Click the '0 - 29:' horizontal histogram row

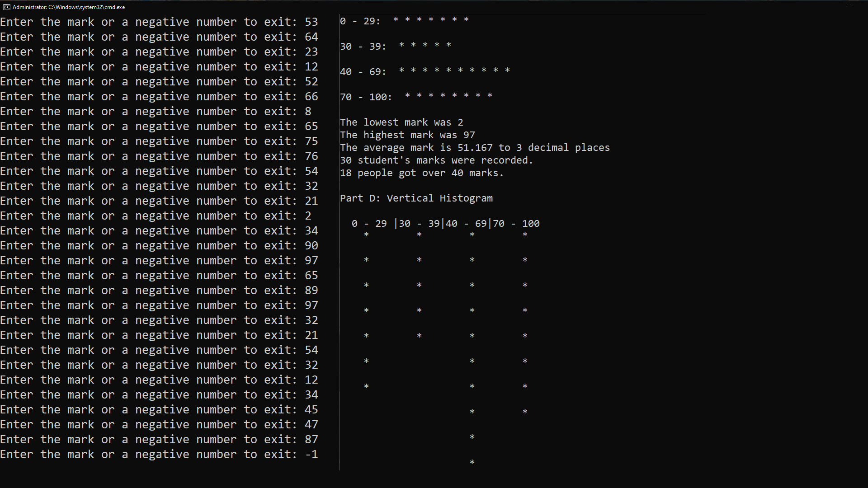coord(405,21)
